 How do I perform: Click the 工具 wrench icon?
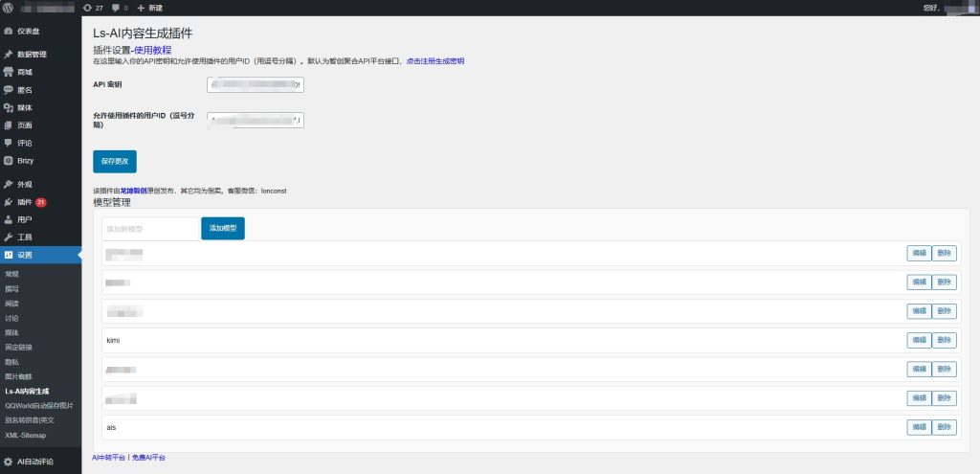pyautogui.click(x=8, y=237)
